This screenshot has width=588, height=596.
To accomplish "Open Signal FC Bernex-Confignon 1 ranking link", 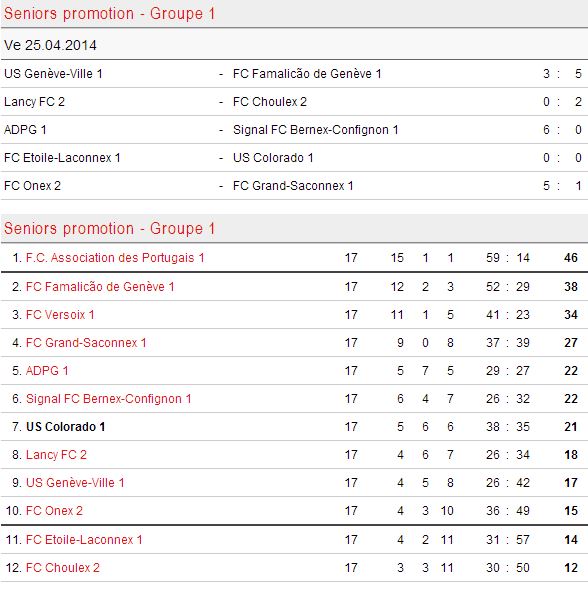I will click(108, 399).
